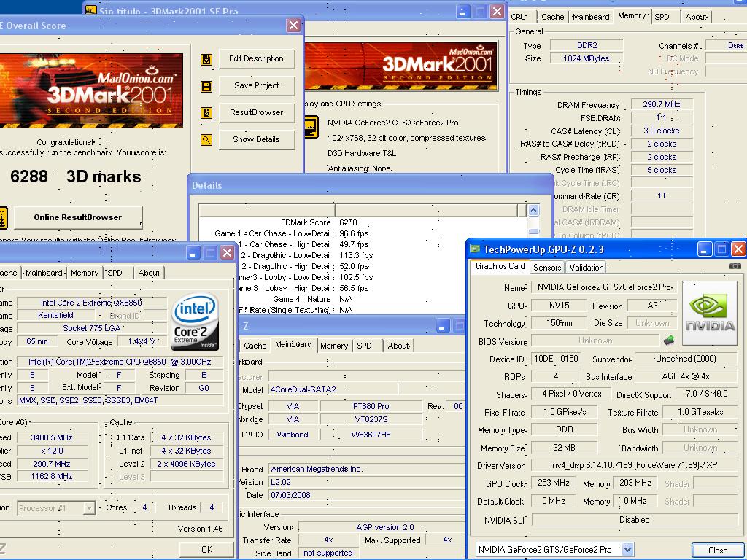Click the 3DMark2001 title bar icon

pos(90,10)
